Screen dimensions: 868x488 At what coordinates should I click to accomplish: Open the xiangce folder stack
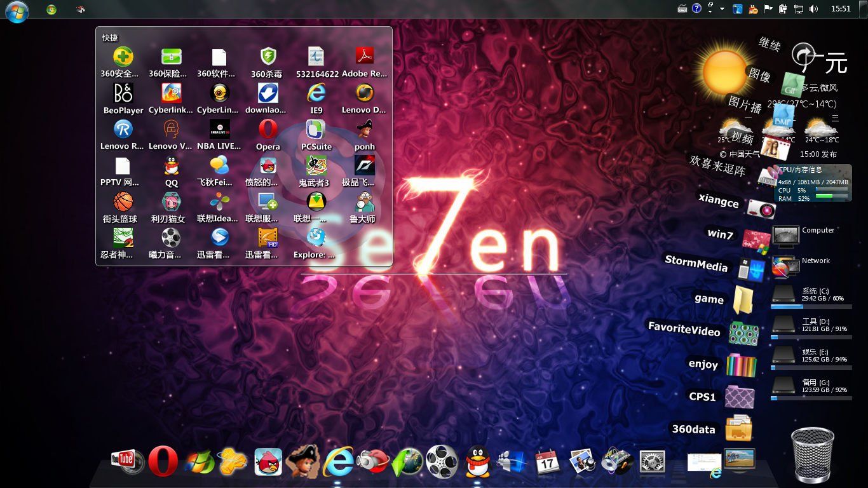click(x=761, y=208)
